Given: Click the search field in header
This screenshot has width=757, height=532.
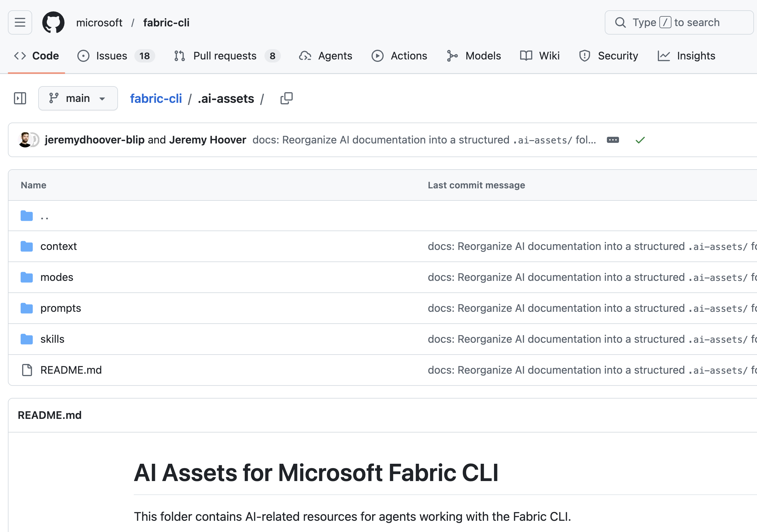Looking at the screenshot, I should [679, 22].
